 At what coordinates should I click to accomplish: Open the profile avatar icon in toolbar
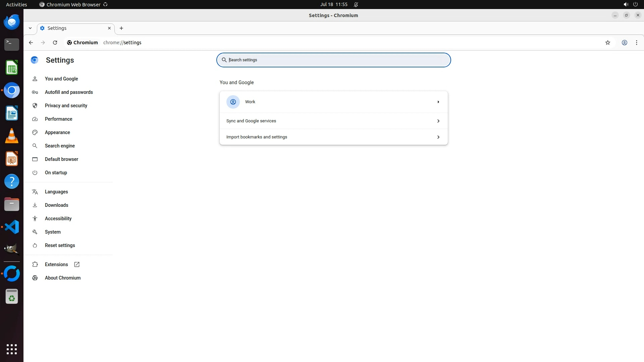click(624, 43)
